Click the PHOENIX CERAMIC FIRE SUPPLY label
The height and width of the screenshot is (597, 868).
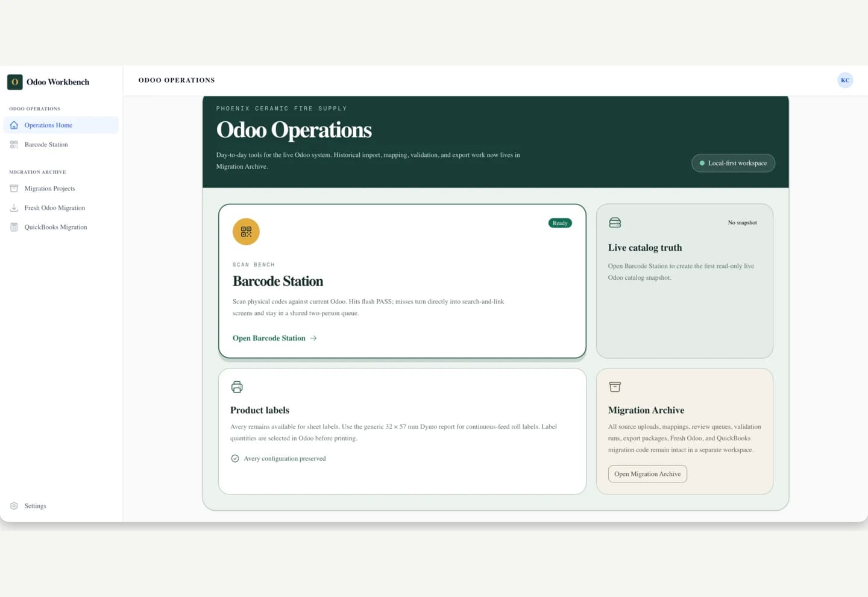[281, 109]
